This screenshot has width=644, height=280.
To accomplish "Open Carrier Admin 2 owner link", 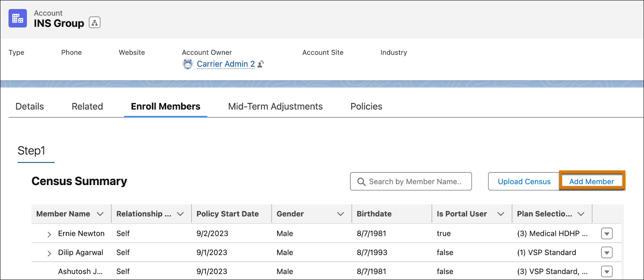I will 226,64.
